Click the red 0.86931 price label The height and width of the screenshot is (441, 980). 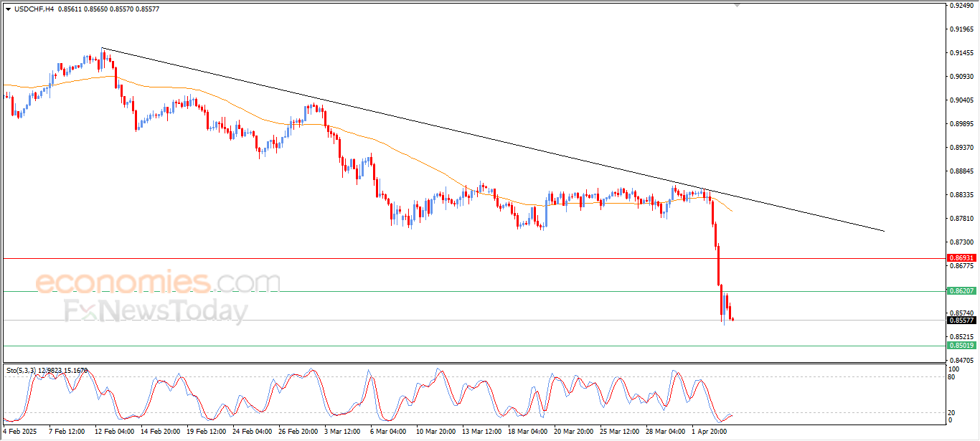point(961,257)
